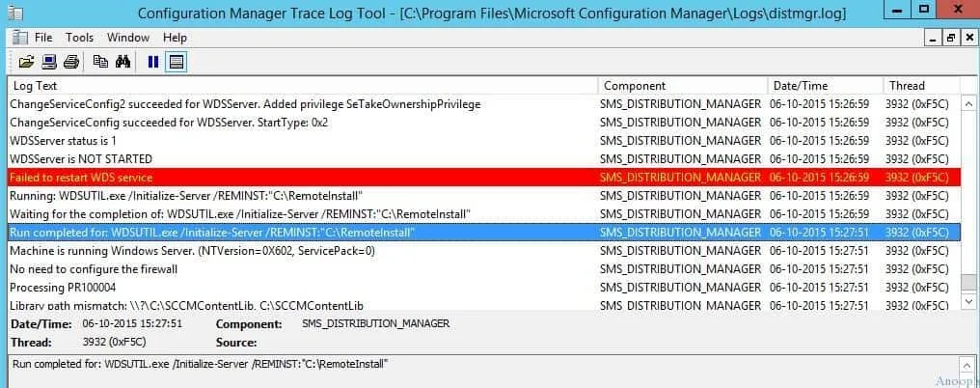The image size is (980, 388).
Task: Click the Find binoculars icon
Action: (122, 63)
